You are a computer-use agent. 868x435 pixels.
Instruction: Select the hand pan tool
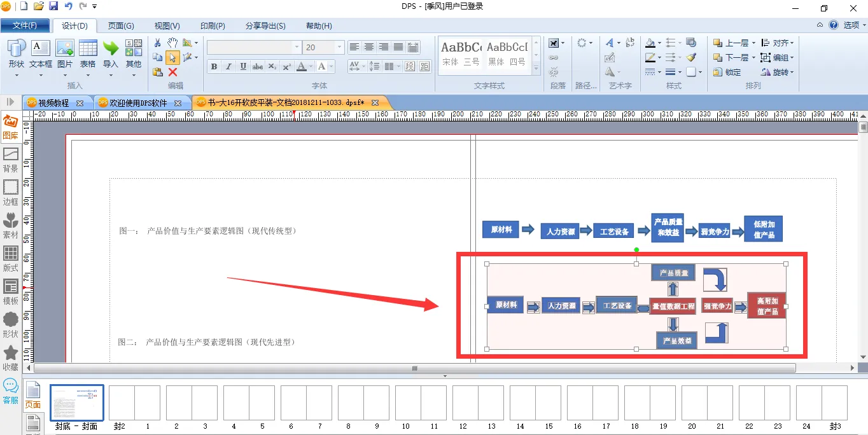point(172,43)
